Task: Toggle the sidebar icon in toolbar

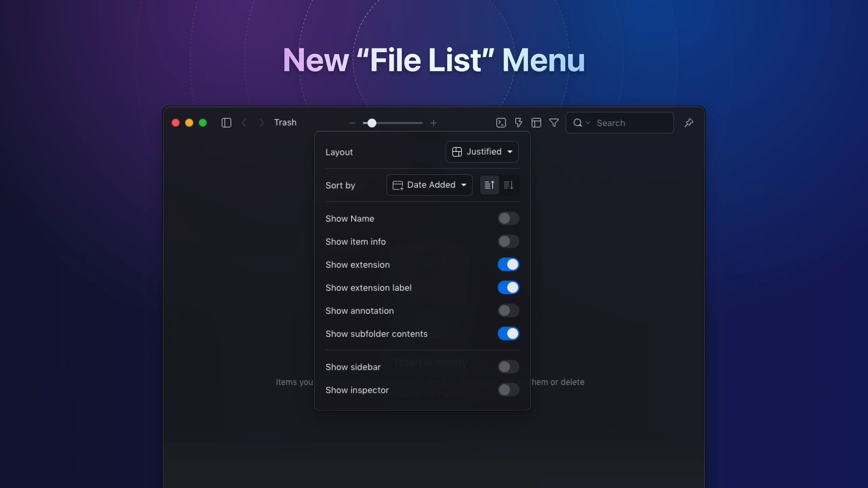Action: pyautogui.click(x=226, y=123)
